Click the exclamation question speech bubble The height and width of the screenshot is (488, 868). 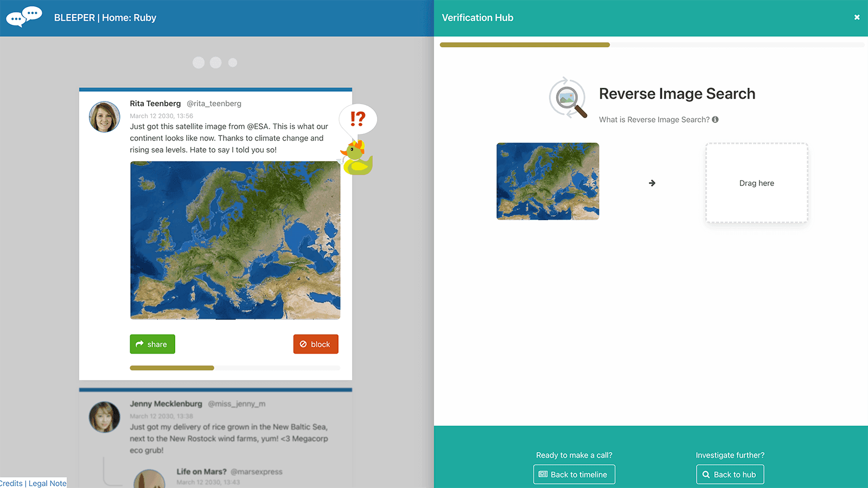(358, 119)
